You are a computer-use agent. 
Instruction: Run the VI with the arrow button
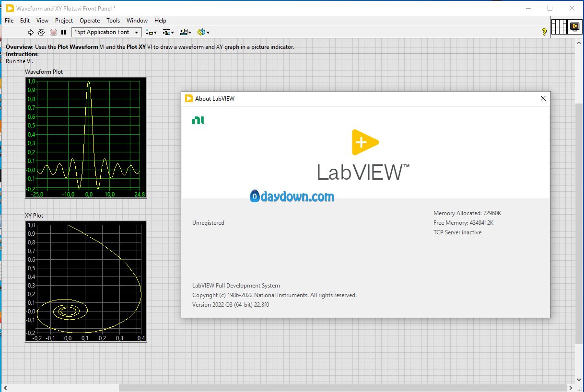pos(31,32)
